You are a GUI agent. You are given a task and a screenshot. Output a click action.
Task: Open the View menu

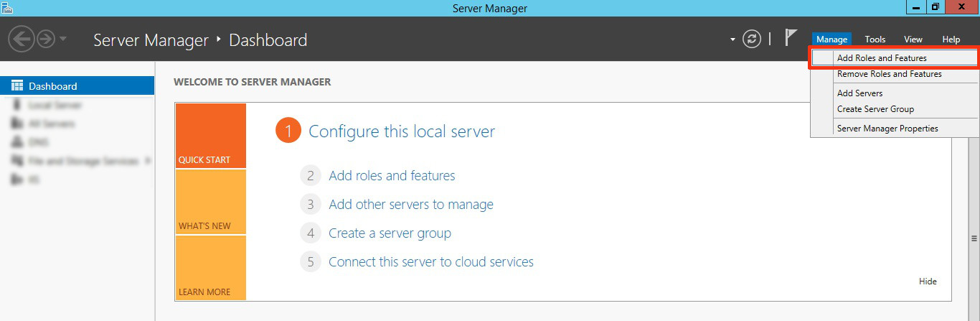(913, 39)
